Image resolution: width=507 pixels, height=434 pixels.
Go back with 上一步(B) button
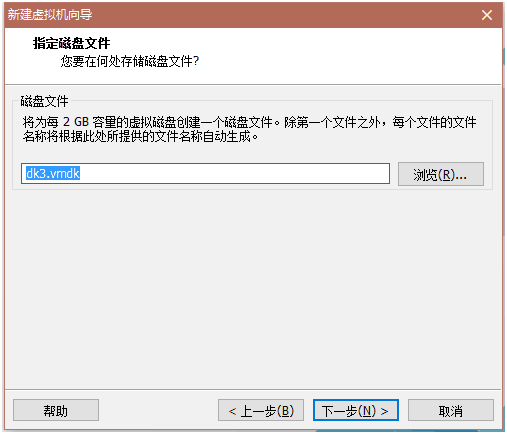point(261,410)
